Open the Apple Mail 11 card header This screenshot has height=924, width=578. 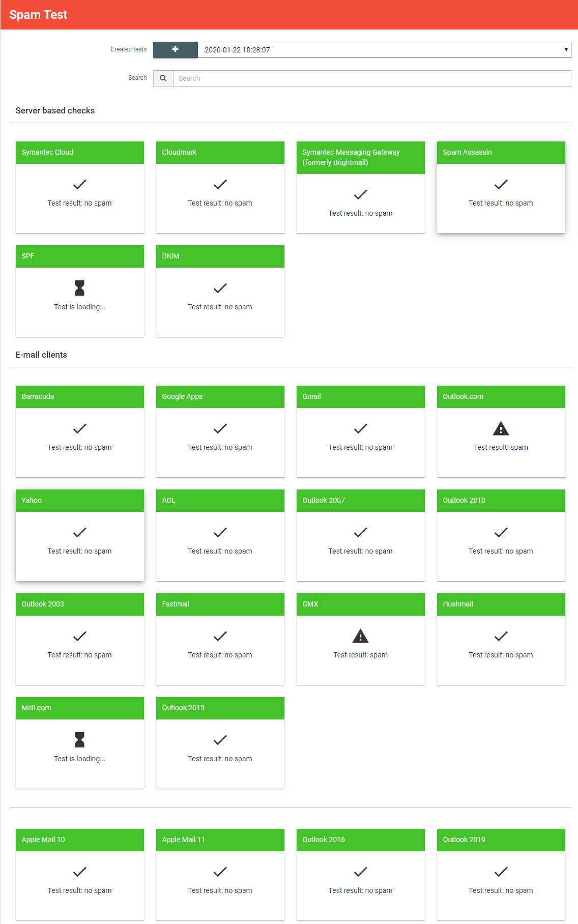(220, 840)
